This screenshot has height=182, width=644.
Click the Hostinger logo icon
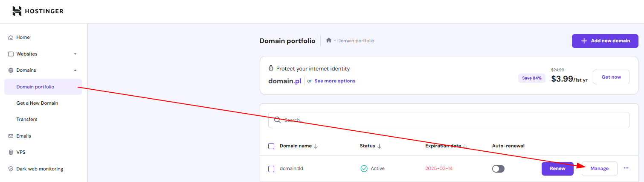17,11
